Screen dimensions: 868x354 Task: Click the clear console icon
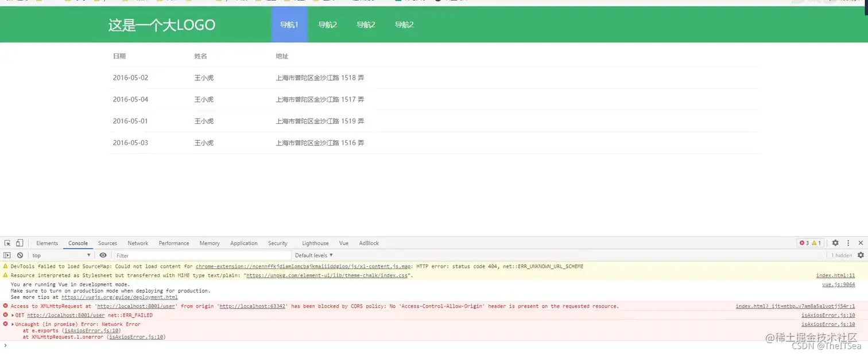[20, 255]
